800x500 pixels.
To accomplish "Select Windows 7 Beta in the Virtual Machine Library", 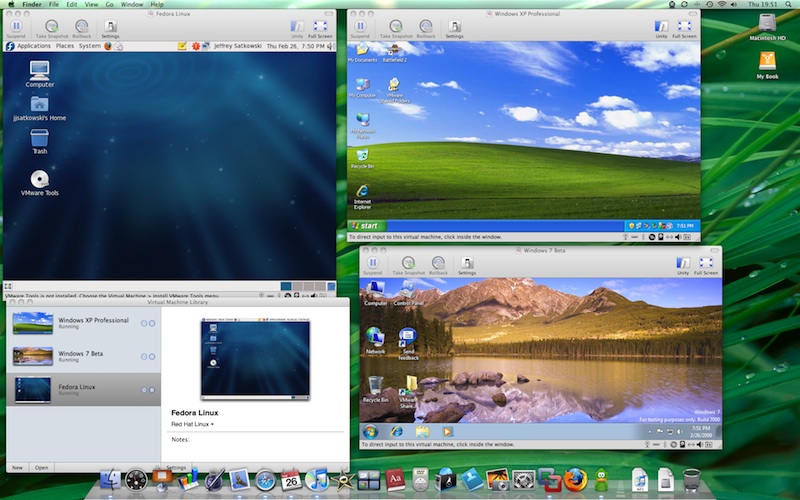I will coord(84,356).
